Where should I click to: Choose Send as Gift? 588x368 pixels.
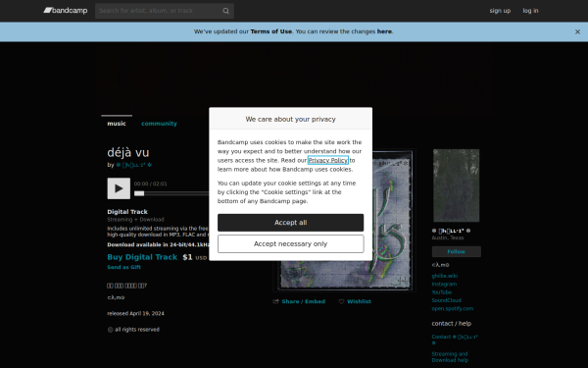123,267
